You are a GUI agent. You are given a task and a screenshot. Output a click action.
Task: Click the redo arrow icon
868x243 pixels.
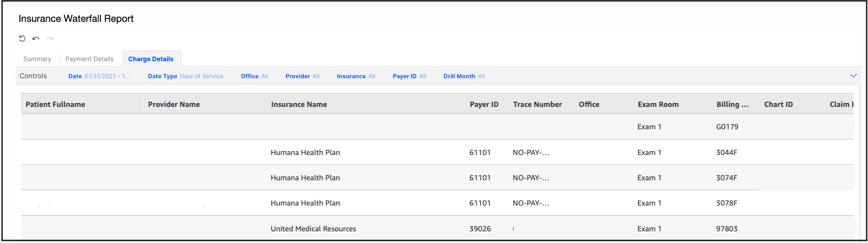tap(49, 38)
